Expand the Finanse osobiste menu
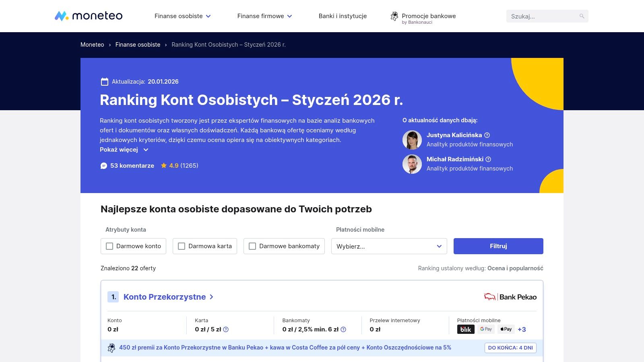Viewport: 644px width, 362px height. (183, 16)
